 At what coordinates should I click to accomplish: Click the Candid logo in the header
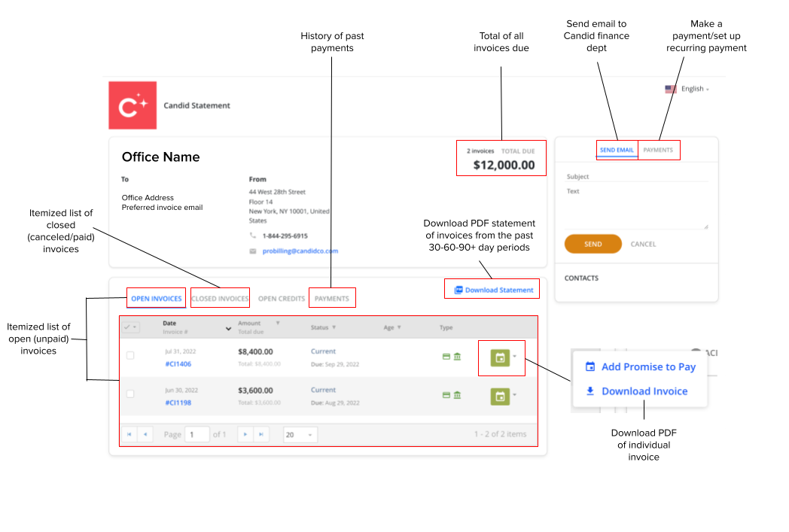coord(132,105)
